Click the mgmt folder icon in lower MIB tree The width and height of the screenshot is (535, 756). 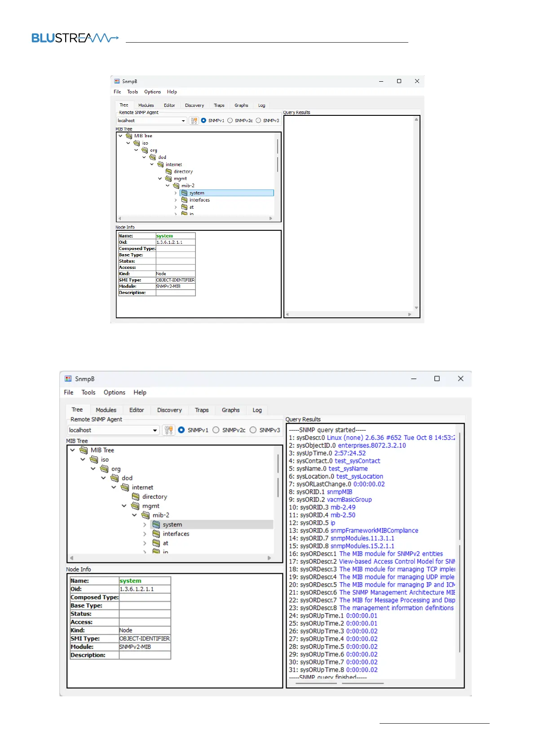135,506
